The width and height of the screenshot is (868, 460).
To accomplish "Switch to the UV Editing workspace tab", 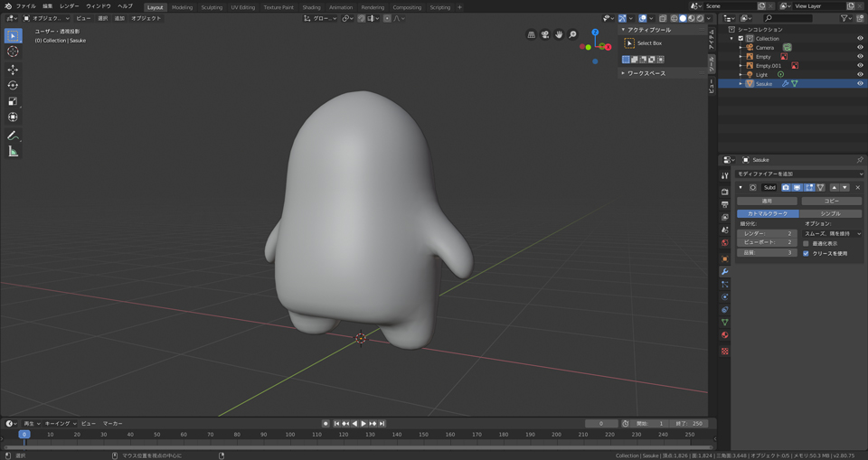I will point(243,7).
